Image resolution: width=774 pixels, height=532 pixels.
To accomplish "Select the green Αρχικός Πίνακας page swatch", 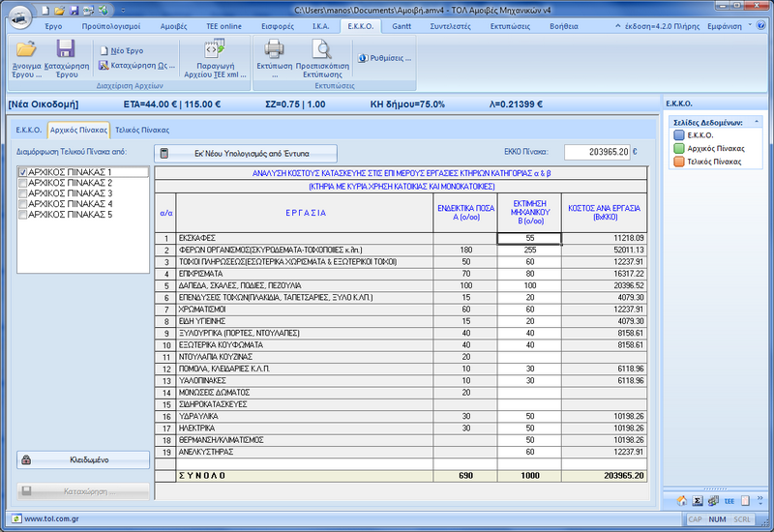I will pos(678,148).
